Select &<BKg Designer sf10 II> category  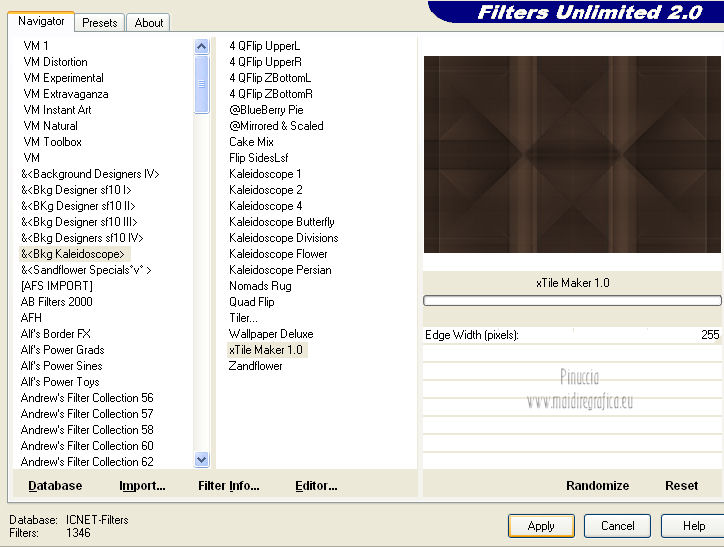[78, 206]
